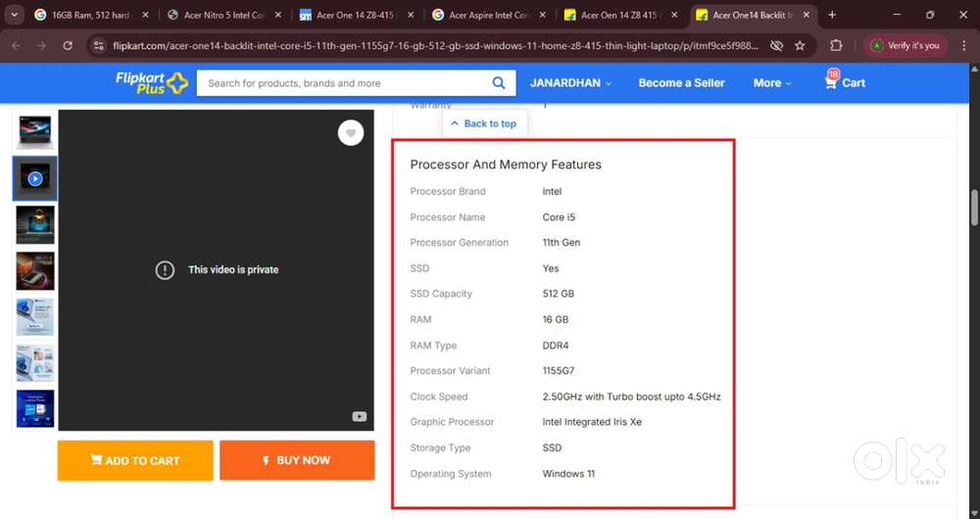Click the Flipkart Plus logo

point(151,83)
